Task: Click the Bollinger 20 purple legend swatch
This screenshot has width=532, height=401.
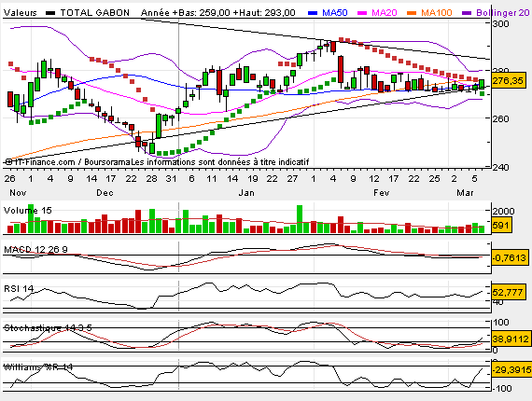Action: [467, 13]
